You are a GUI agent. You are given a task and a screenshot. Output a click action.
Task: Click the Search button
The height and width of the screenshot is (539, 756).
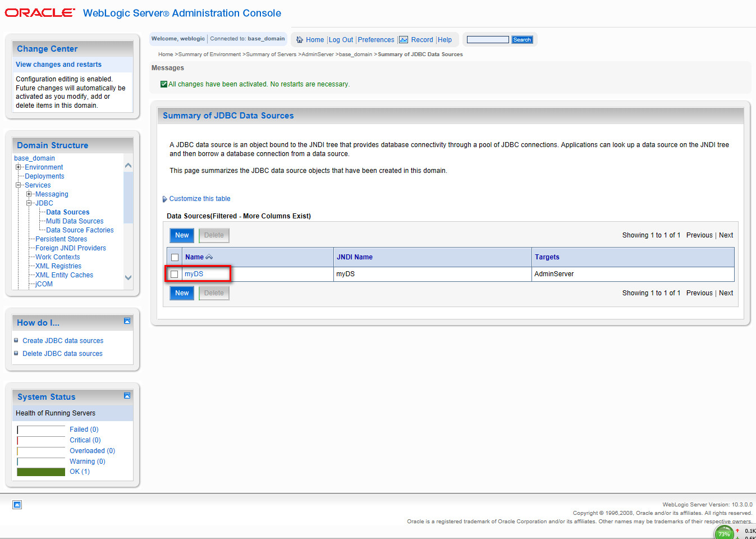click(x=522, y=40)
